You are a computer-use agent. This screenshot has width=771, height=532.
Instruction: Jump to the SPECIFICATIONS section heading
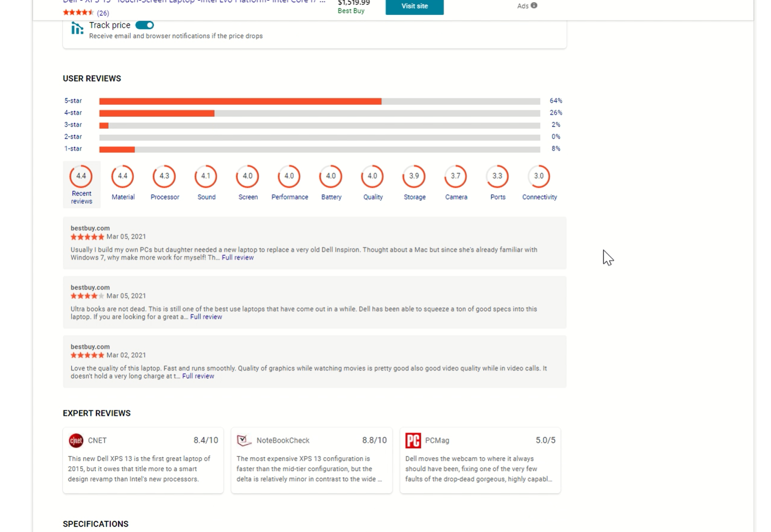(x=96, y=523)
